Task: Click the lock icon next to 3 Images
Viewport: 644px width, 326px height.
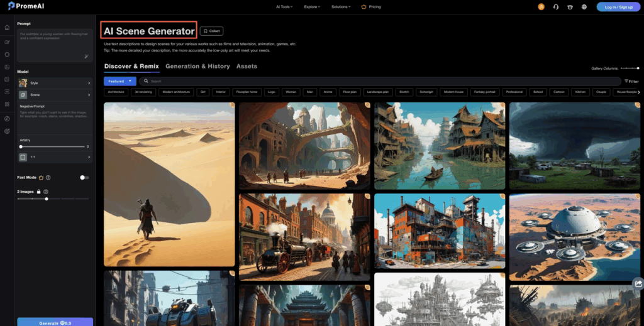Action: coord(38,192)
